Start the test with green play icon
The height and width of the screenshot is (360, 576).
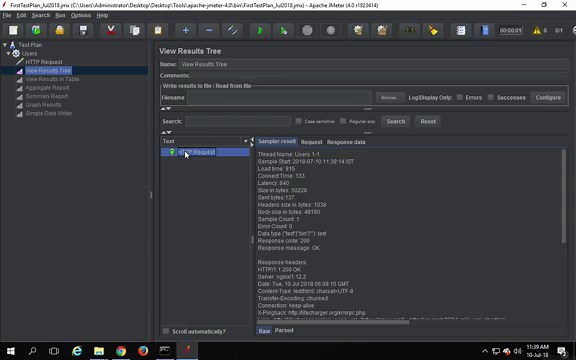tap(260, 30)
